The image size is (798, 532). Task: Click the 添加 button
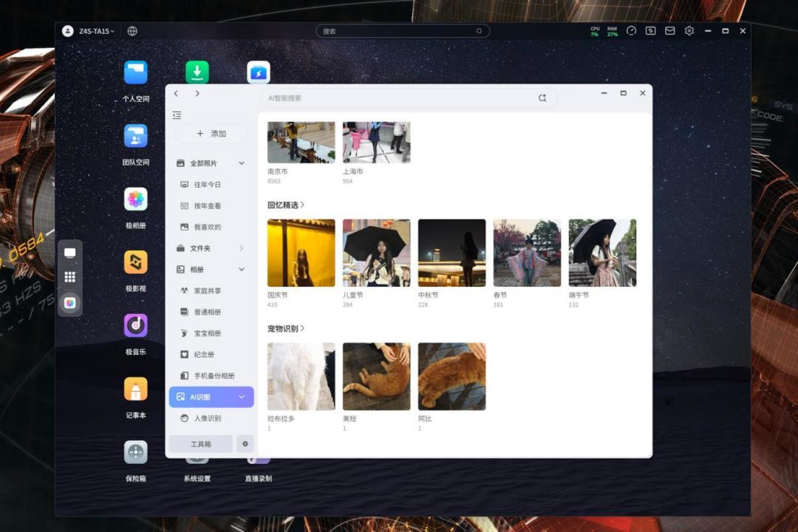pyautogui.click(x=211, y=134)
